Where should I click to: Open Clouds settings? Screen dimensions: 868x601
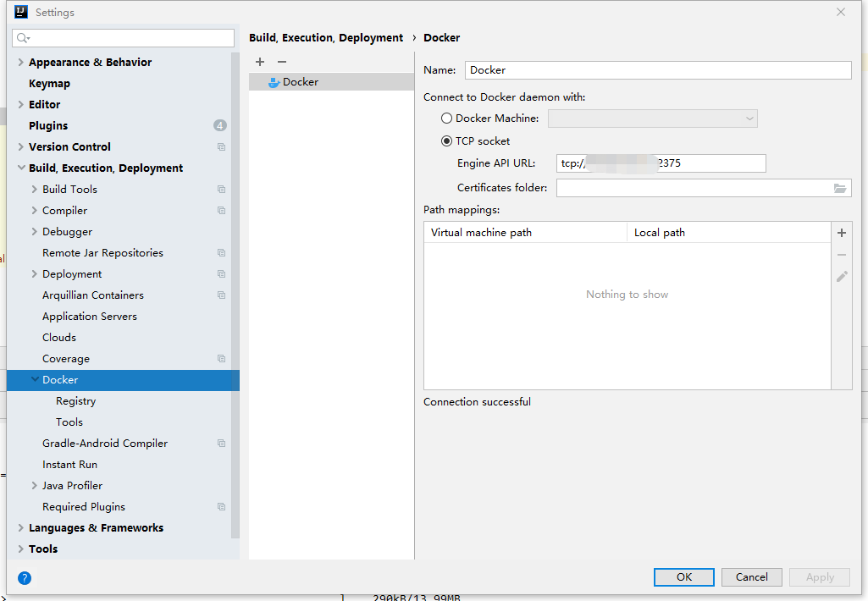[59, 338]
